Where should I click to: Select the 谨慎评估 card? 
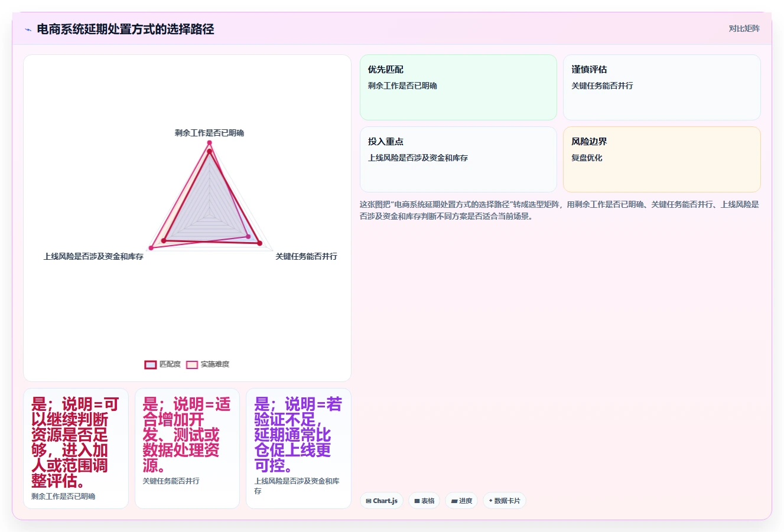click(x=662, y=87)
